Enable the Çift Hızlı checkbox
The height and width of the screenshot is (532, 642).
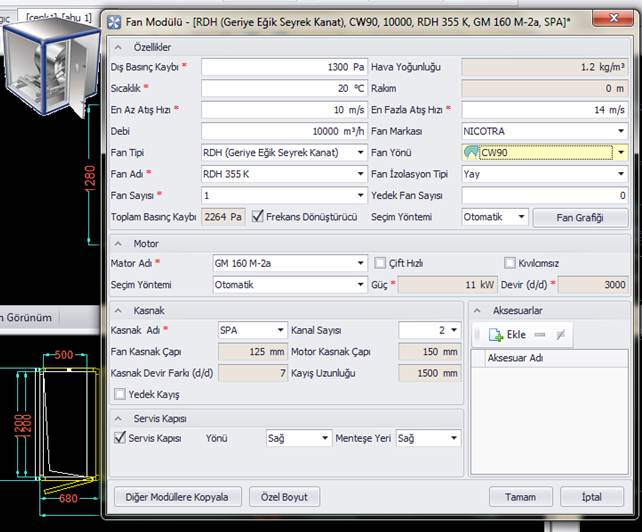[379, 263]
